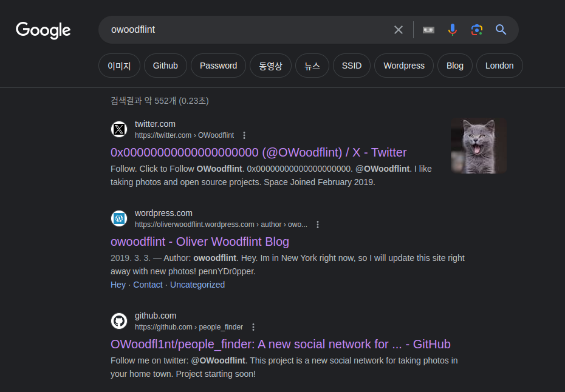Select the Github filter chip
Image resolution: width=565 pixels, height=392 pixels.
(165, 66)
